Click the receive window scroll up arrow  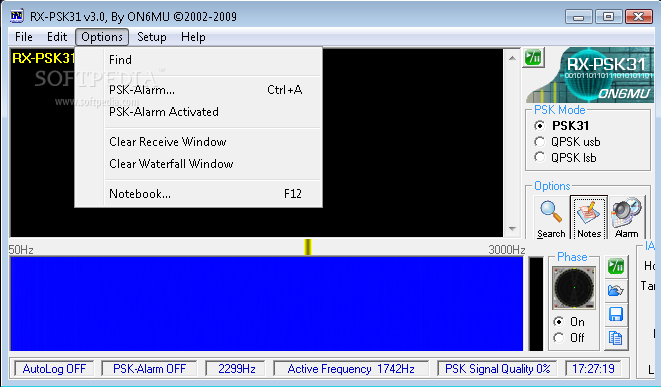pyautogui.click(x=512, y=58)
